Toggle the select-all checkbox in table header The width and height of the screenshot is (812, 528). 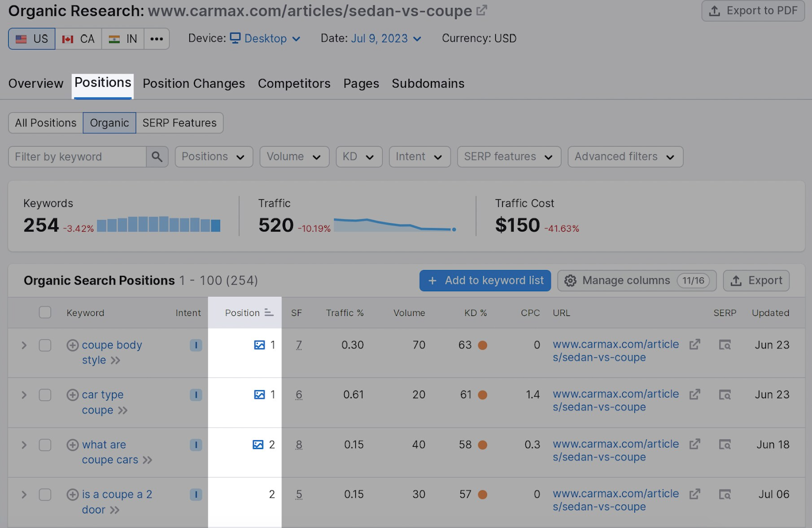coord(45,313)
